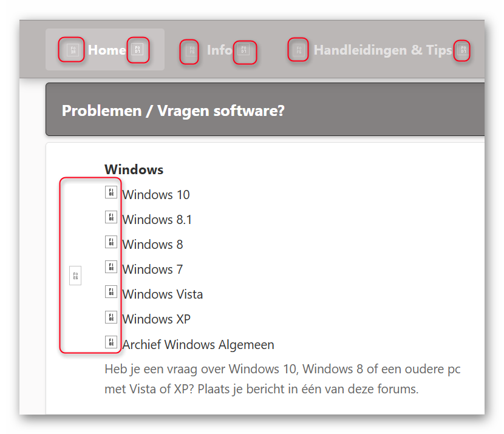Image resolution: width=504 pixels, height=434 pixels.
Task: Click the icon beside Windows 10
Action: (x=111, y=192)
